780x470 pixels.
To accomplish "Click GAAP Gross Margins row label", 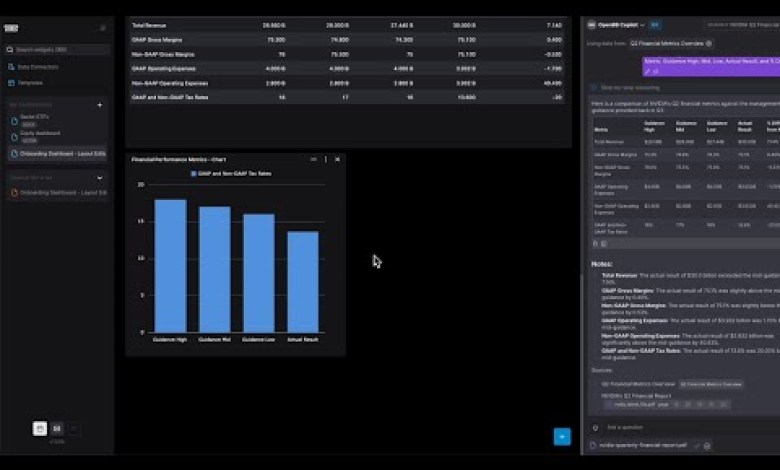I will click(x=157, y=40).
